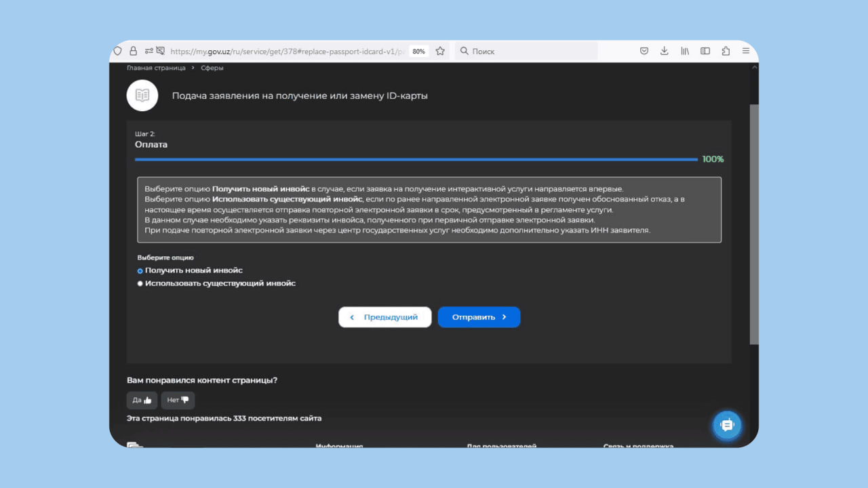Select 'Получить новый инвойс' radio option
This screenshot has width=868, height=488.
[x=140, y=271]
